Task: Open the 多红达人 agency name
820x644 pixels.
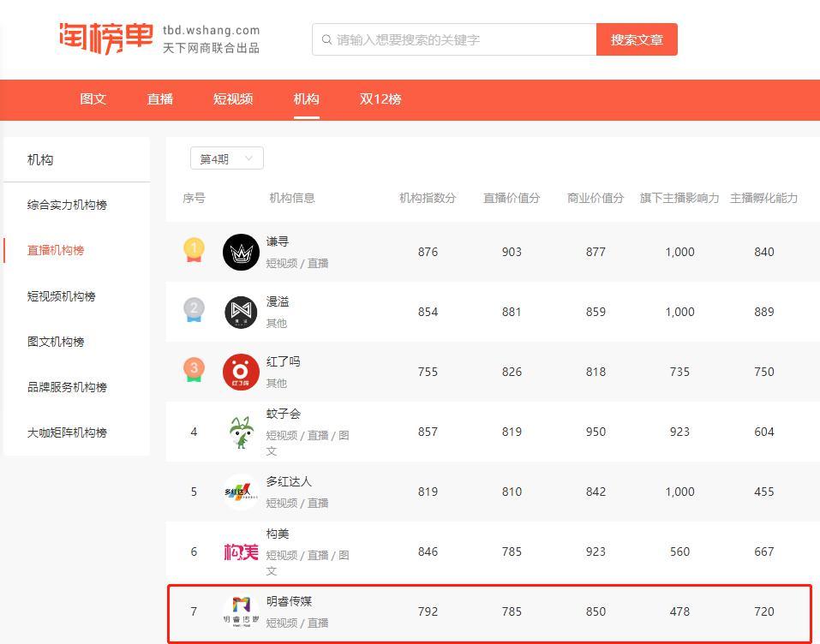Action: 289,481
